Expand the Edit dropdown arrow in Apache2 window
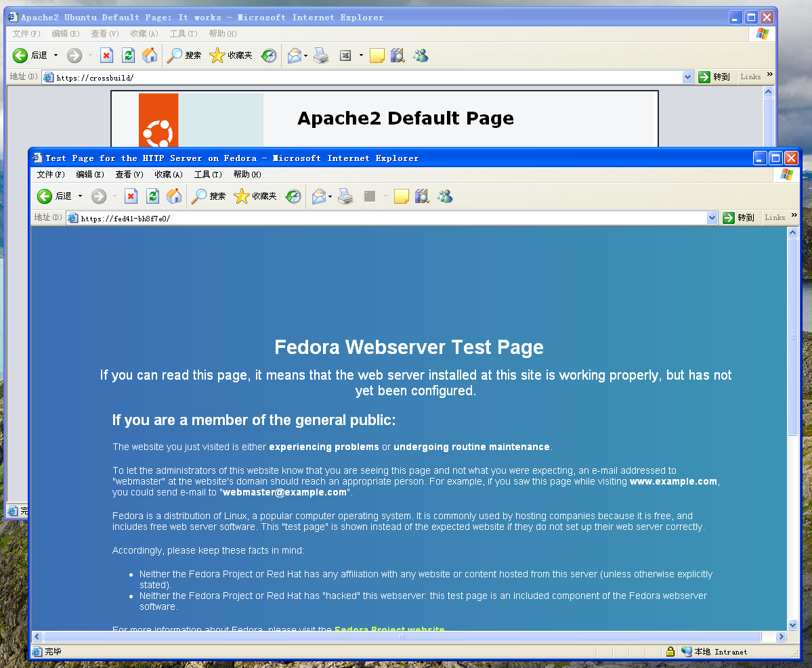The height and width of the screenshot is (668, 812). tap(361, 55)
